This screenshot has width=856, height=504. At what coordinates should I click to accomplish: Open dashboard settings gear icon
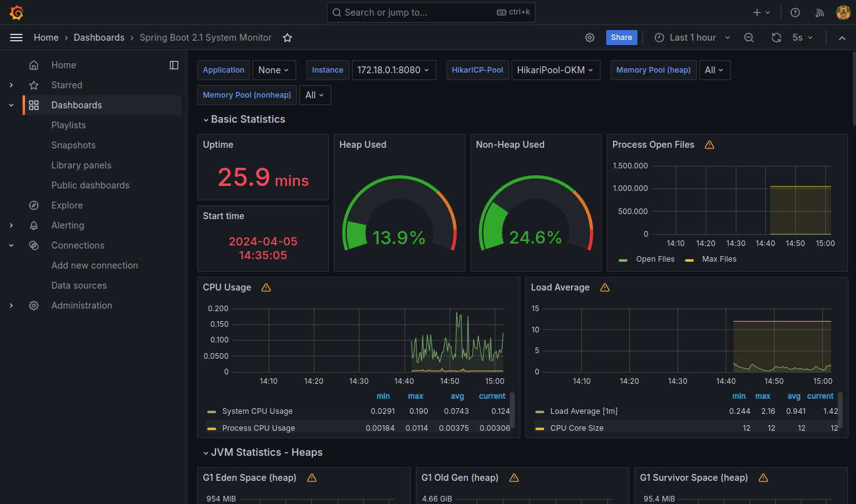click(x=590, y=38)
